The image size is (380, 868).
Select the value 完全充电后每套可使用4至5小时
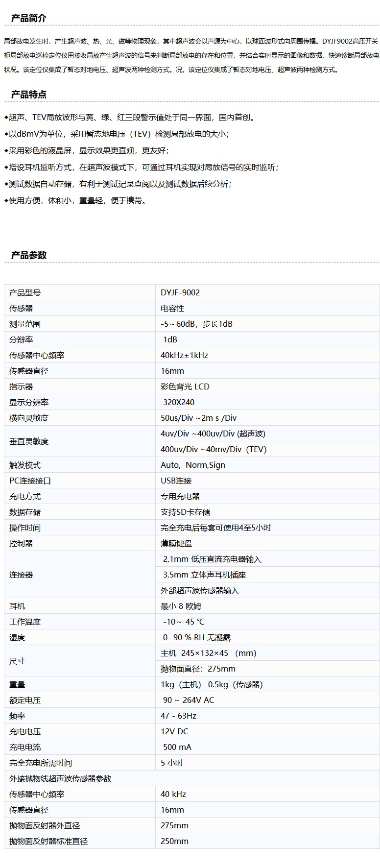[x=216, y=528]
